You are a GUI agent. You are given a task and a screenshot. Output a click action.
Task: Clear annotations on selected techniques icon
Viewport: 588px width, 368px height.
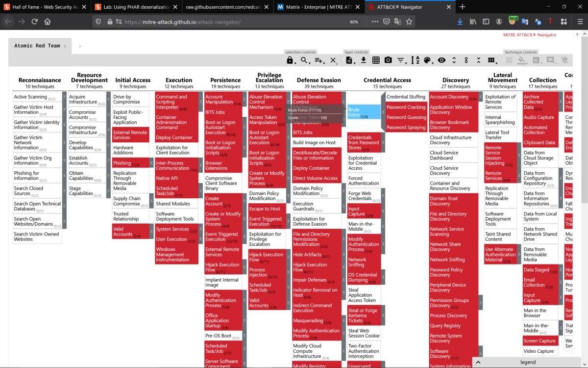tap(565, 60)
